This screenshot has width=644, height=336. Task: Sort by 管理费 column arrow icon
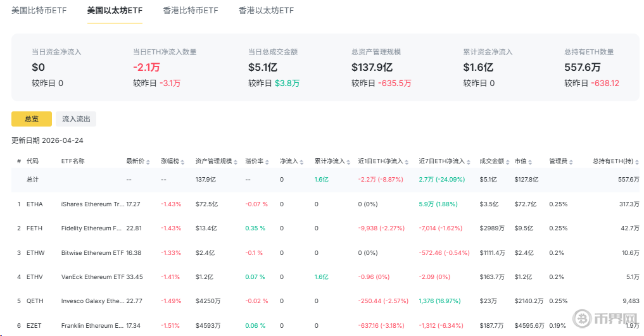tap(571, 161)
